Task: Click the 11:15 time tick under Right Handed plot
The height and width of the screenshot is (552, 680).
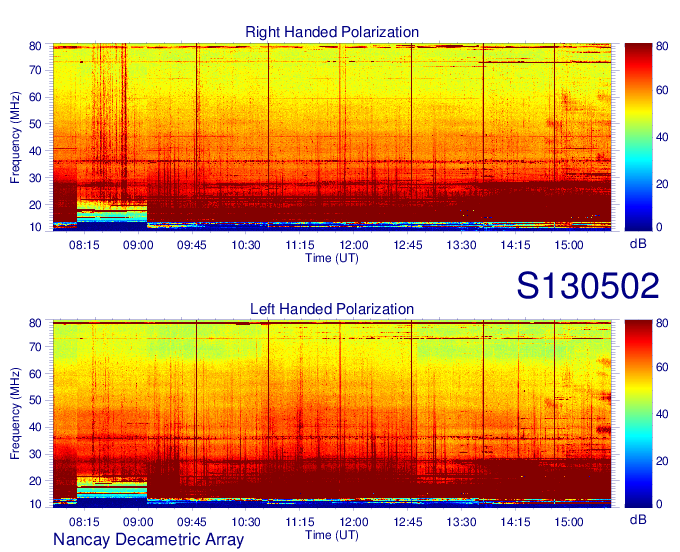Action: 300,245
